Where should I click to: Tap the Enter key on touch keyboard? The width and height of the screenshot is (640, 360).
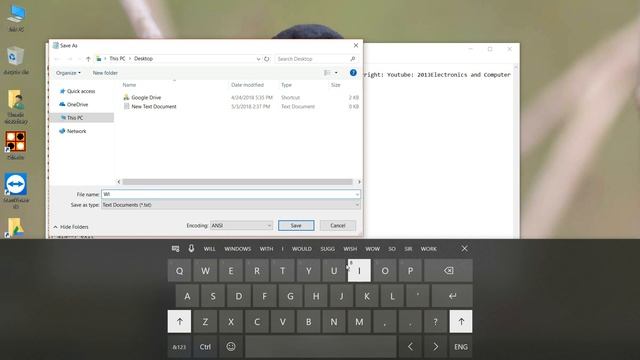pyautogui.click(x=452, y=296)
